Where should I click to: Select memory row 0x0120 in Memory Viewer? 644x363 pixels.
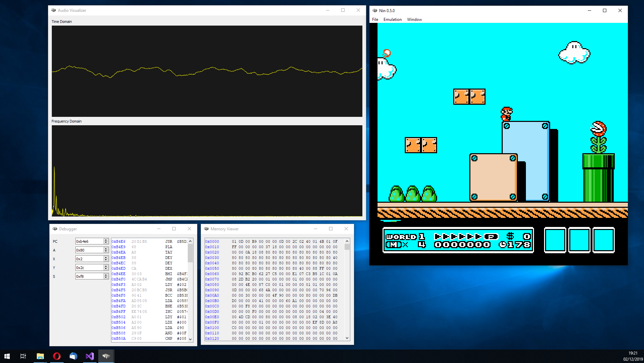[x=271, y=338]
